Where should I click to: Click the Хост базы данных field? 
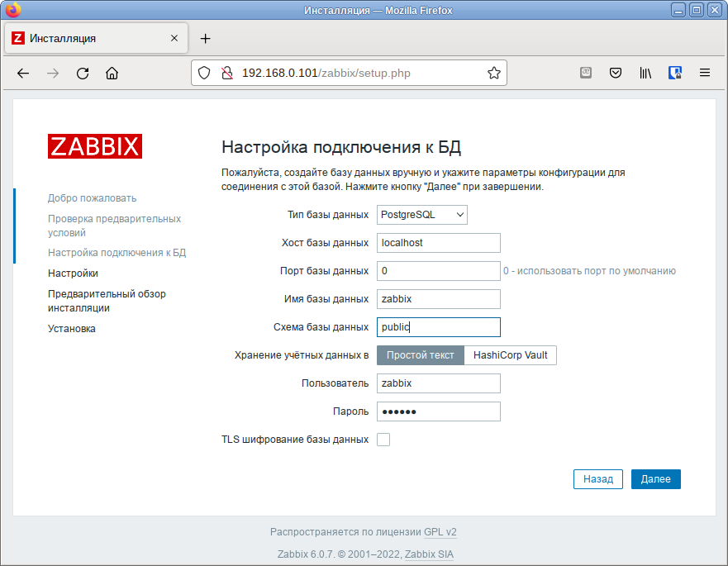(439, 243)
